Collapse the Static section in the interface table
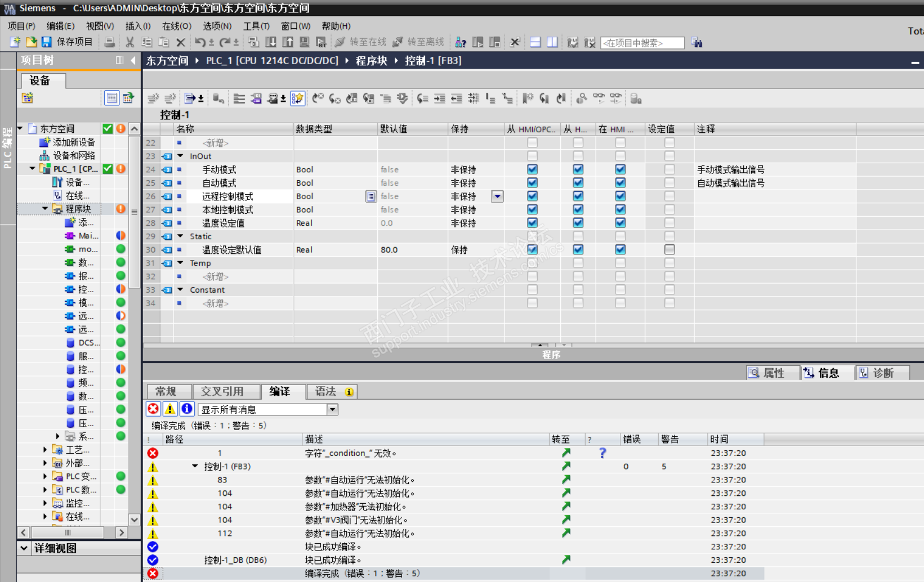Screen dimensions: 924x582 coord(180,236)
